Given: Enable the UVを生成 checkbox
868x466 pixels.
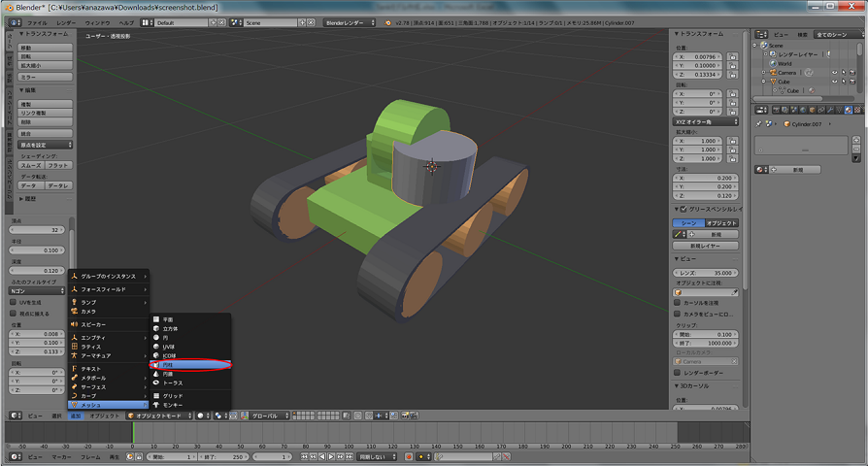Looking at the screenshot, I should click(x=12, y=302).
